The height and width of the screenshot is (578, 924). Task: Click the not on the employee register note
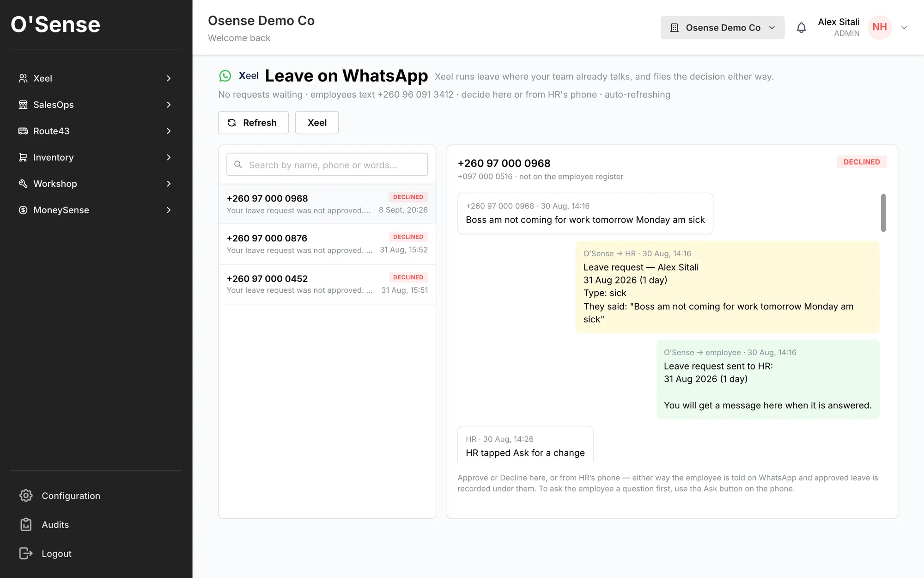(x=571, y=177)
